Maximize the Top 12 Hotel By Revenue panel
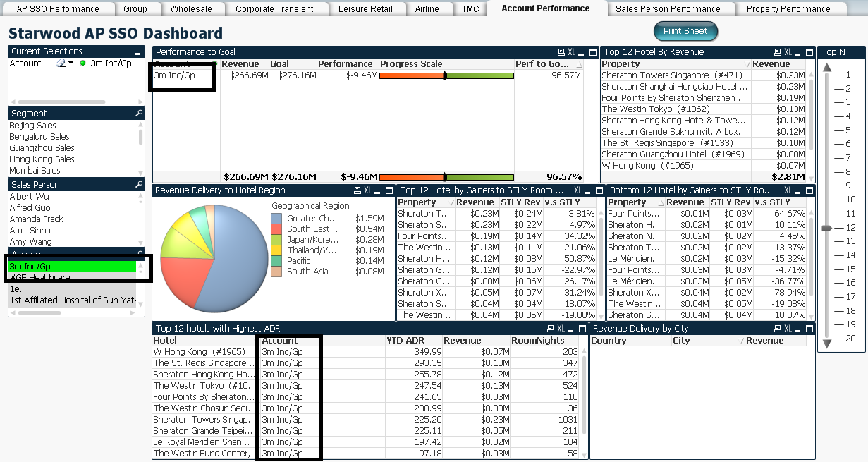Screen dimensions: 868x462 809,52
